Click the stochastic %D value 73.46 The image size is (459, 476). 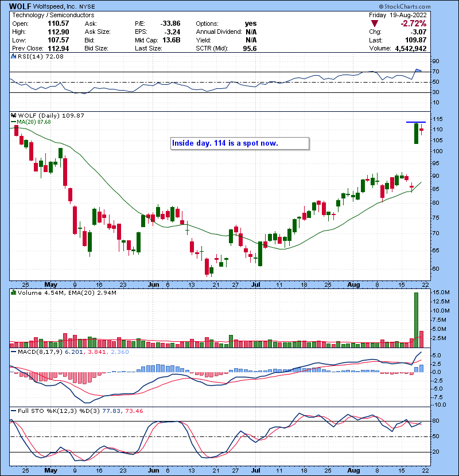tap(134, 411)
